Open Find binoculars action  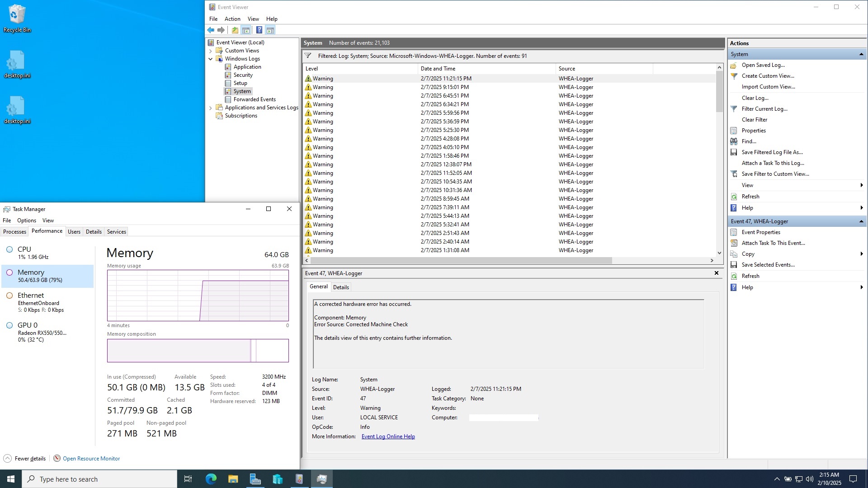point(734,141)
